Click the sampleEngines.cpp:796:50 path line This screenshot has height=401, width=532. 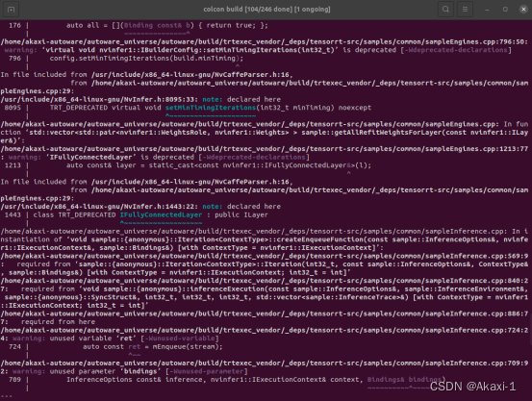pos(265,41)
